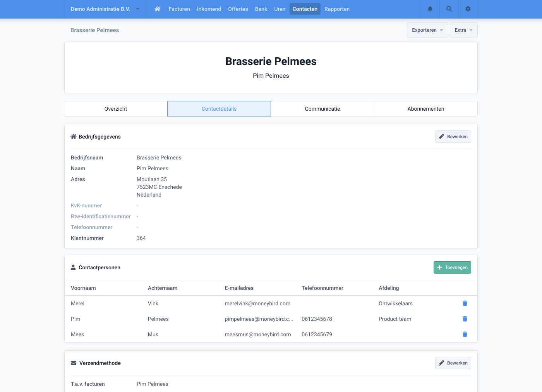Open the Extra dropdown menu
Screen dimensions: 542x392
point(463,30)
